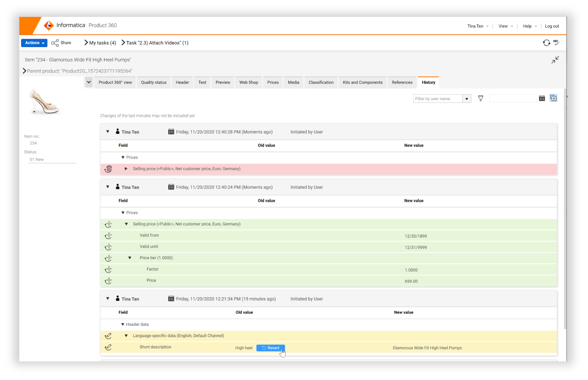The image size is (588, 380).
Task: Open the Actions dropdown button
Action: 34,43
